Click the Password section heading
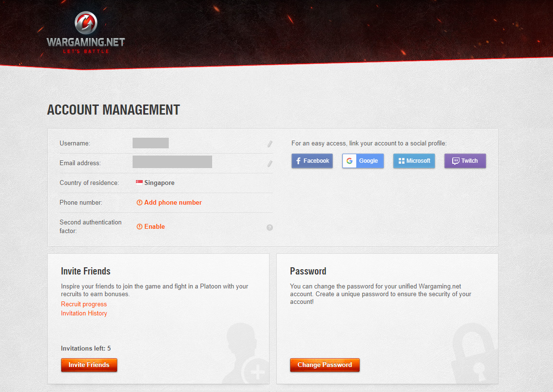 click(308, 271)
